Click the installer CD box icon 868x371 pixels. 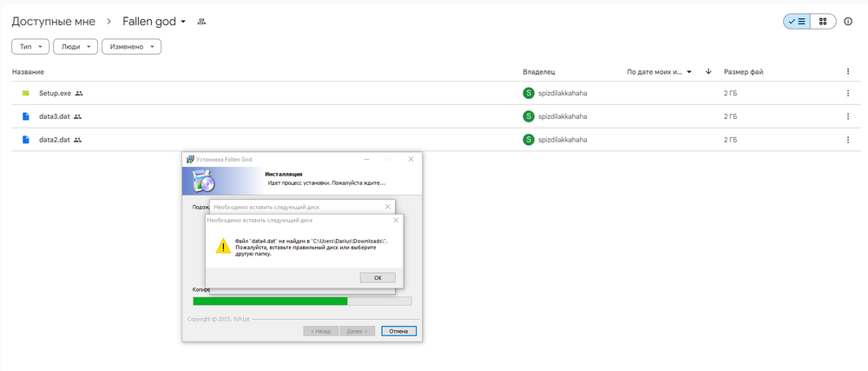point(204,181)
